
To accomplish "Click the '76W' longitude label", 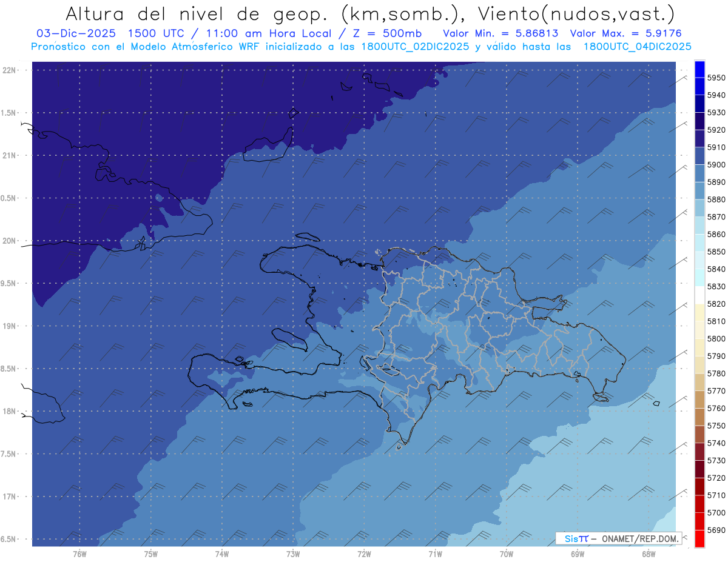I will [x=79, y=554].
